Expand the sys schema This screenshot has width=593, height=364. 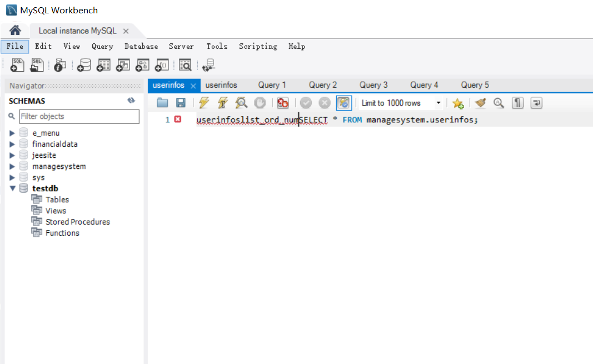click(12, 177)
